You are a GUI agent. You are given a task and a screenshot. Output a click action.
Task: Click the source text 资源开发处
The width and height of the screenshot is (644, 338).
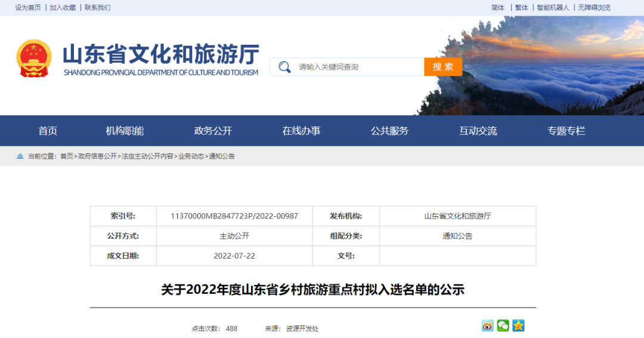point(302,328)
